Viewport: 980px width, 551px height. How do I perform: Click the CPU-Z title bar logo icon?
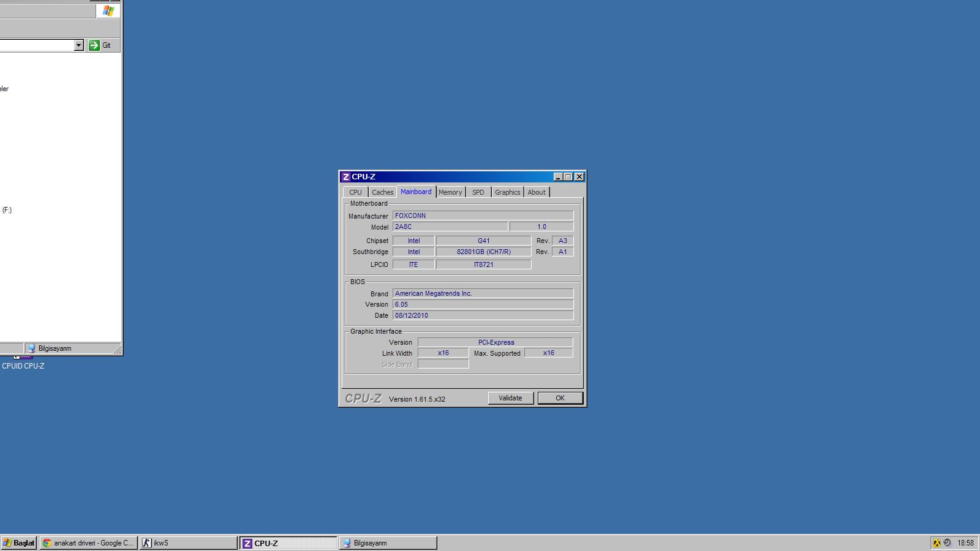pyautogui.click(x=346, y=177)
